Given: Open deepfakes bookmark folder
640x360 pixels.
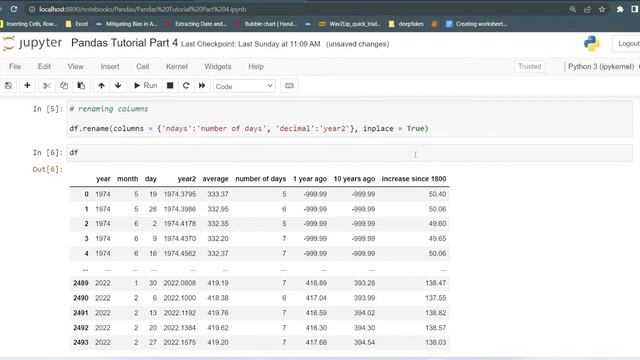Looking at the screenshot, I should (x=406, y=24).
